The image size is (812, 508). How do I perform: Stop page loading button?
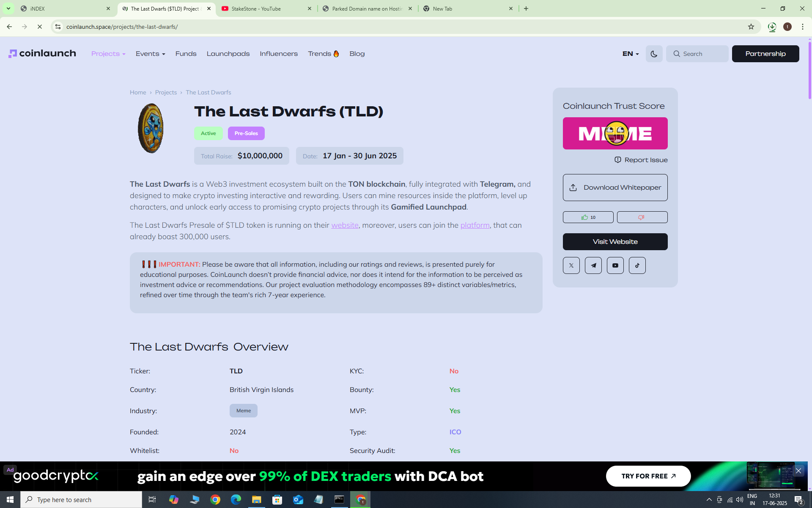40,27
